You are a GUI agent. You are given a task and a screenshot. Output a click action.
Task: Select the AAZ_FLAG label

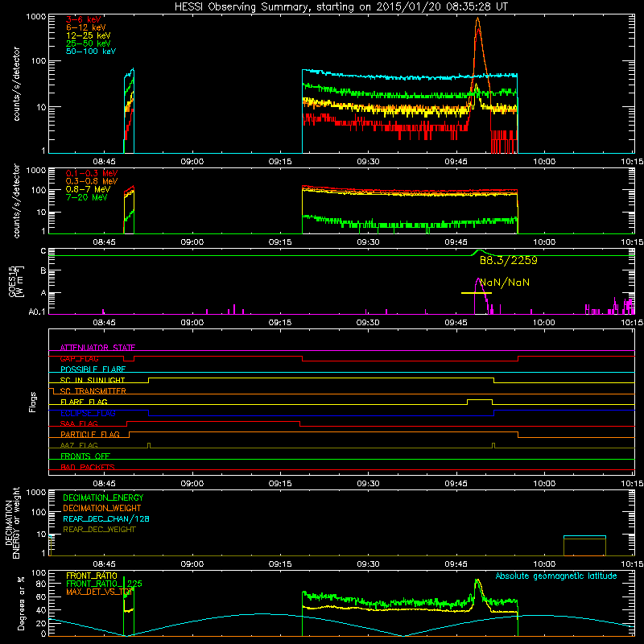[79, 446]
